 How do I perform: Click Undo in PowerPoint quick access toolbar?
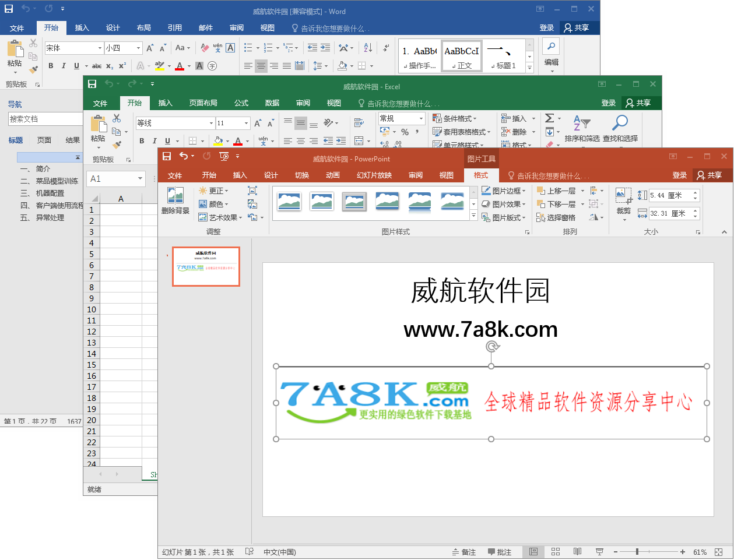(x=184, y=156)
